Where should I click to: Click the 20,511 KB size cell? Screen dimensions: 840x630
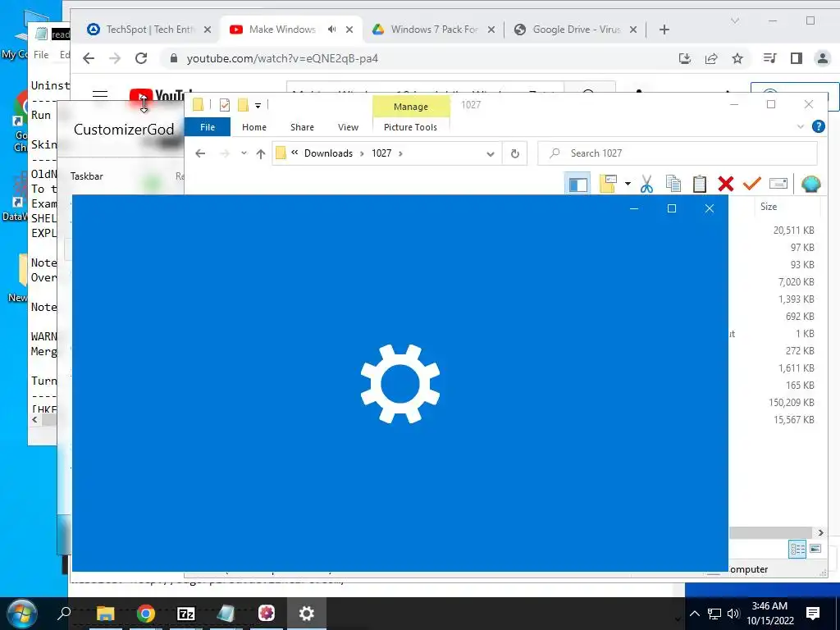(793, 231)
